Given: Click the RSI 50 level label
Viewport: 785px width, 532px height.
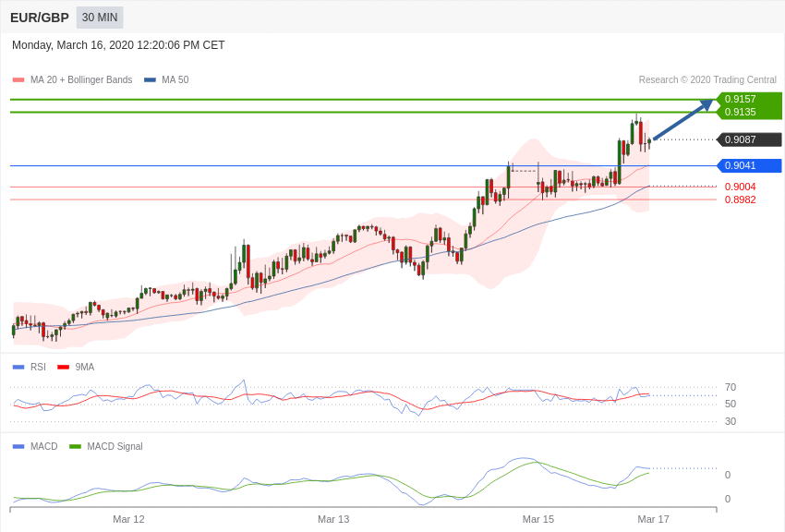Looking at the screenshot, I should (x=731, y=404).
